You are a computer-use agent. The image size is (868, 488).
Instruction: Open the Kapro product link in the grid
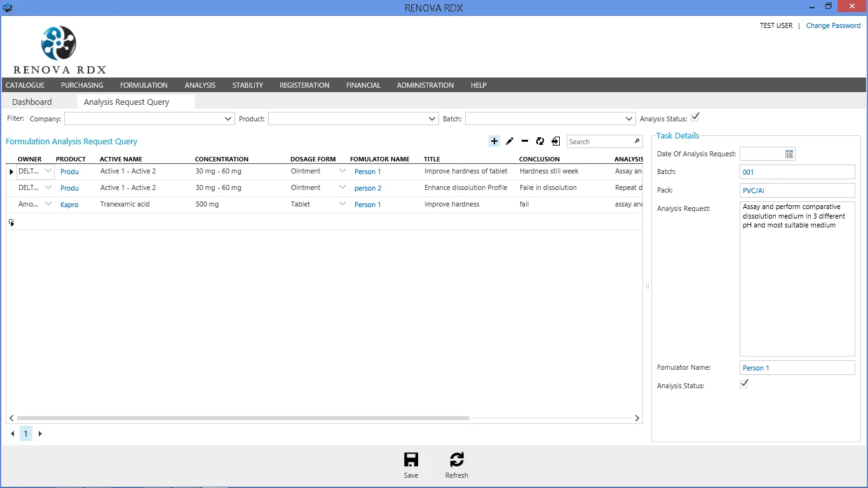69,204
